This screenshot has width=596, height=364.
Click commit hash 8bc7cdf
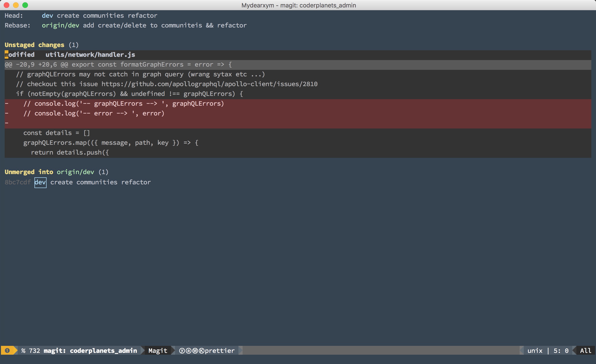tap(18, 182)
